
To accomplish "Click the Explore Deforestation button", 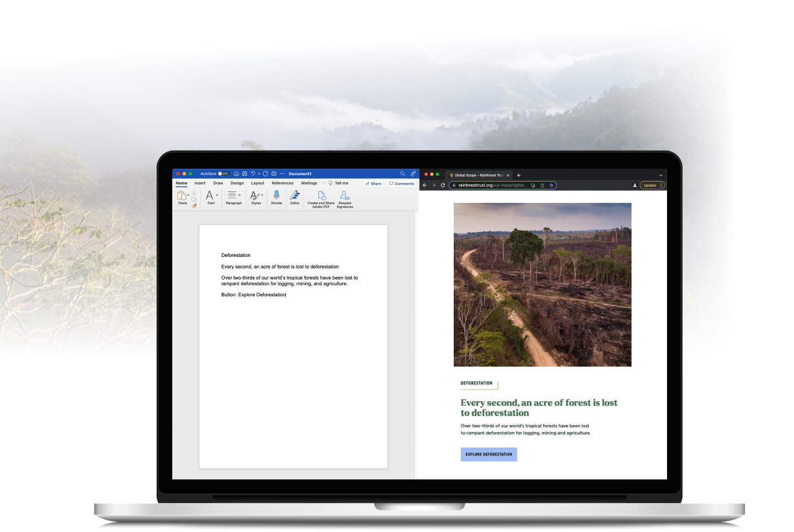I will tap(489, 454).
